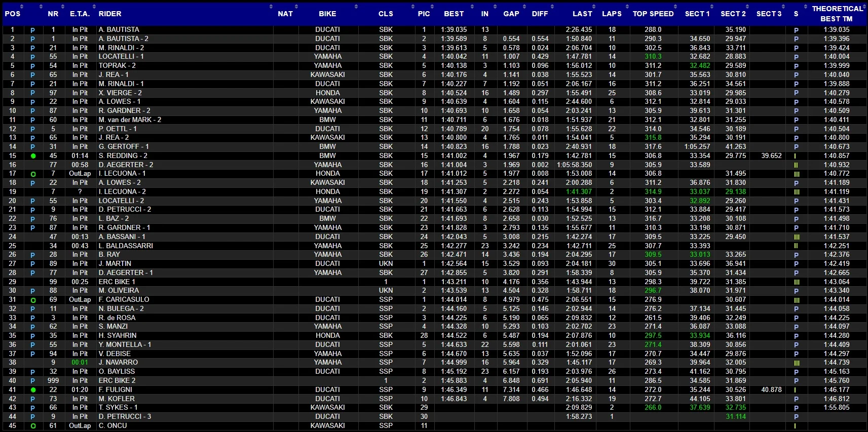Click last lap time 1:05:58.350
The width and height of the screenshot is (868, 432).
coord(575,165)
